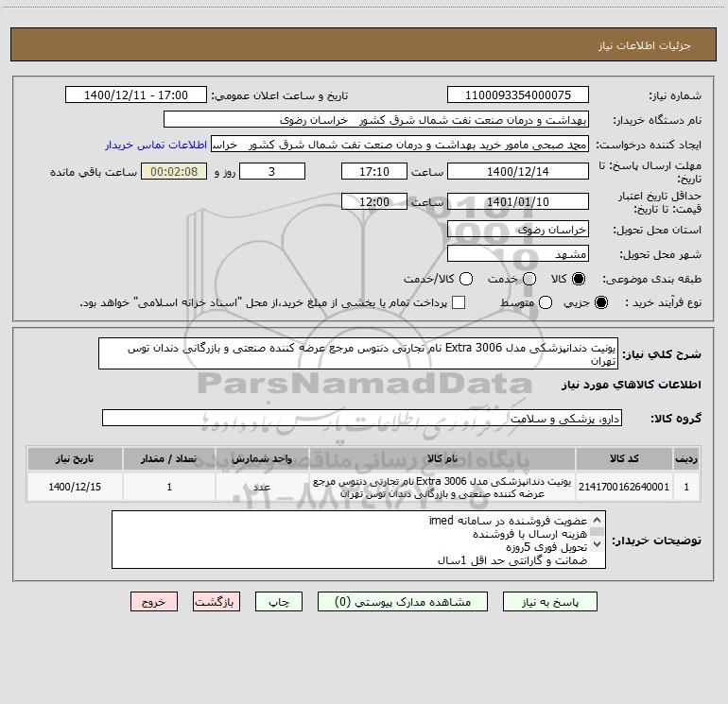Viewport: 728px width, 704px height.
Task: Click the remaining time countdown 00:02:08
Action: pos(174,171)
